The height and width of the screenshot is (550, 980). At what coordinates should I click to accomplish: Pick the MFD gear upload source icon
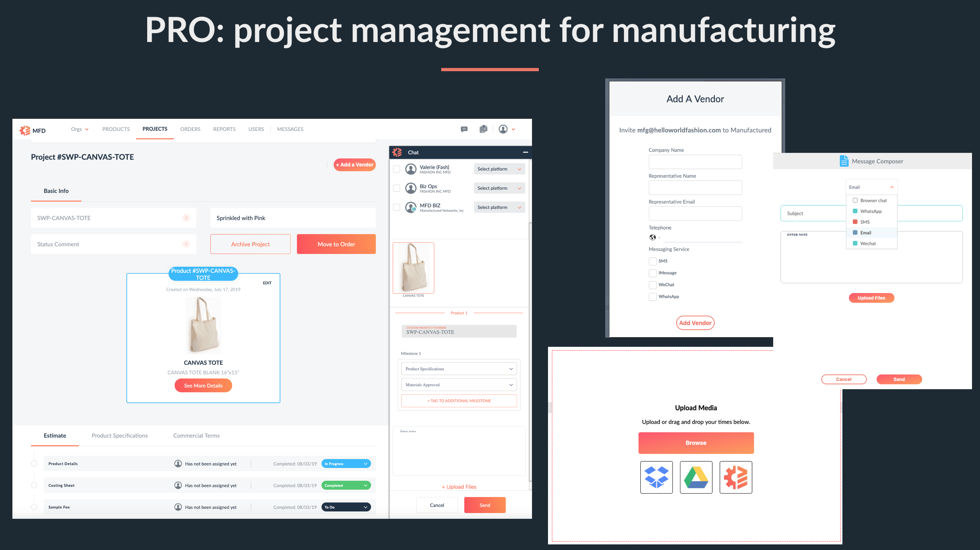coord(736,477)
